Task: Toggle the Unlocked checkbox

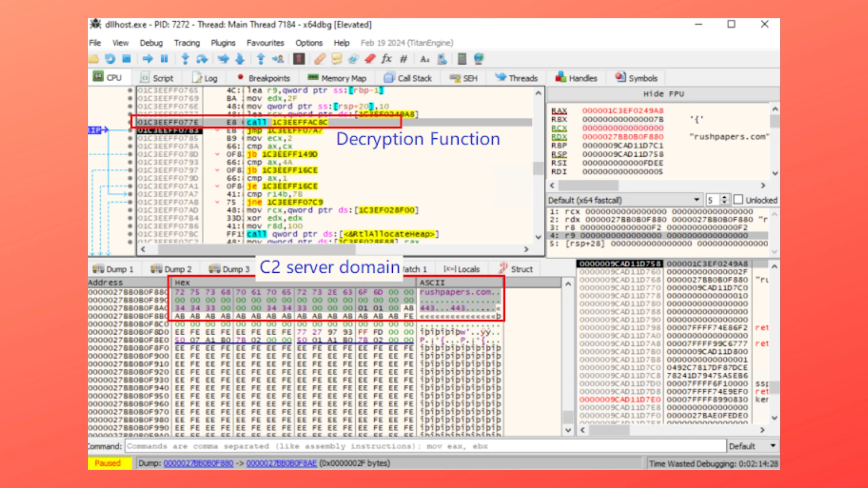Action: click(738, 200)
